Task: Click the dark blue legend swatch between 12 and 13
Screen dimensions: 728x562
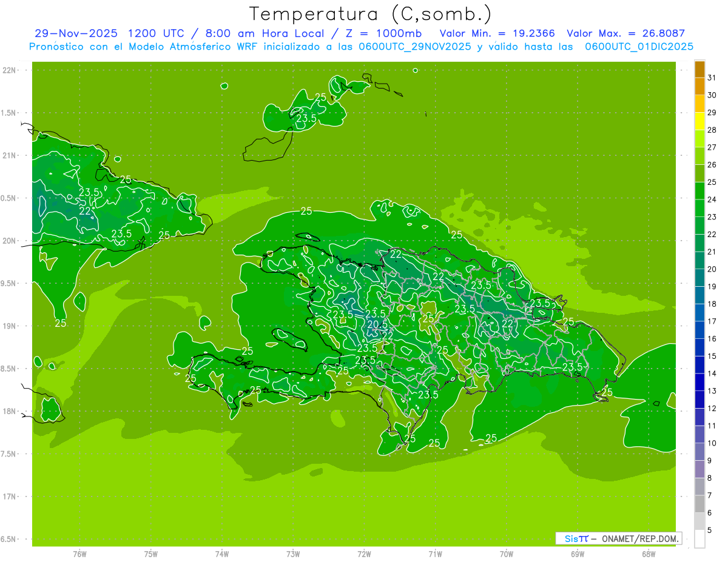Action: 699,400
